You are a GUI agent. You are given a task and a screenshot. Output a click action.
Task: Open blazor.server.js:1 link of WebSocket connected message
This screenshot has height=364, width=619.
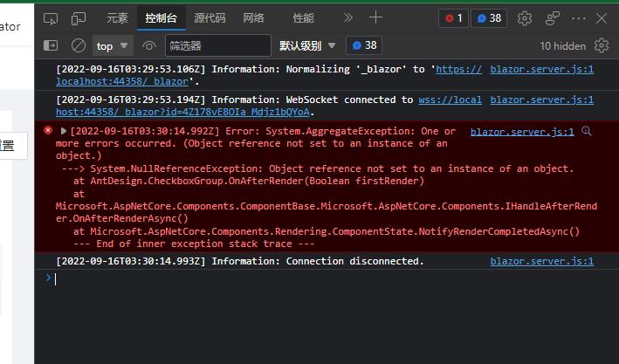541,100
